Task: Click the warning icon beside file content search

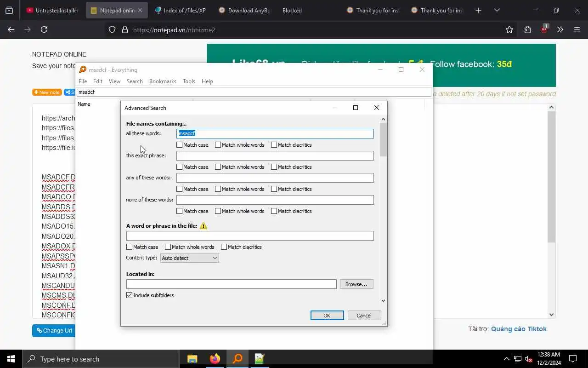Action: 204,226
